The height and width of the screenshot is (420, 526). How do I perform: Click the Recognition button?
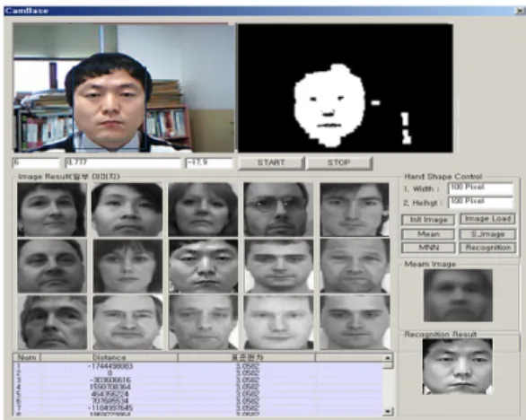(487, 248)
